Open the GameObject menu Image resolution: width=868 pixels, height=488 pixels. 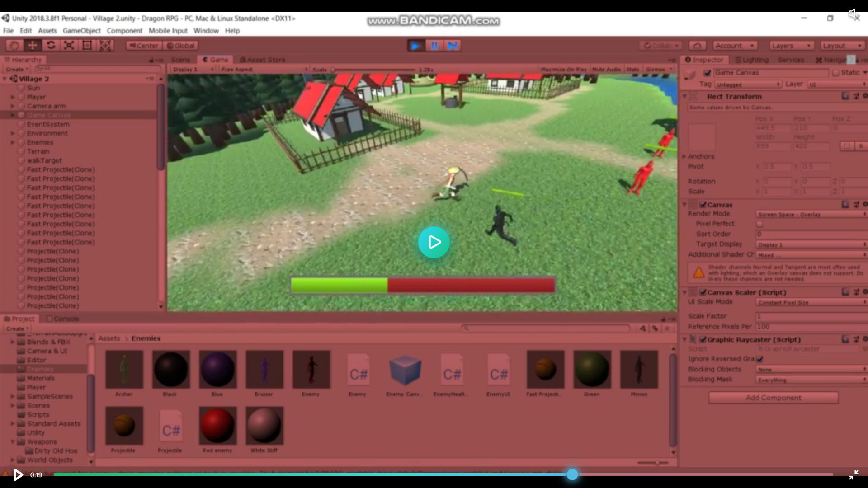coord(81,31)
